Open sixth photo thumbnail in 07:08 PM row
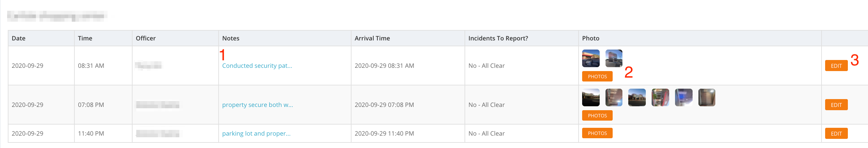 coord(707,98)
